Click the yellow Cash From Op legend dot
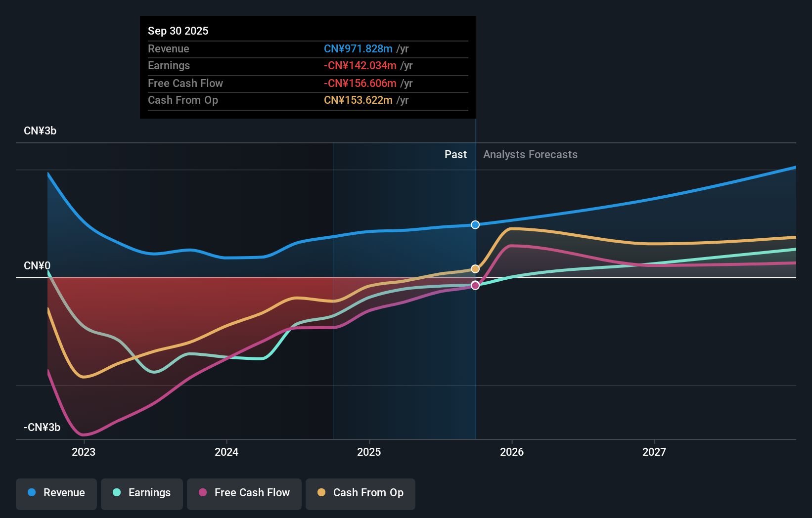 321,493
